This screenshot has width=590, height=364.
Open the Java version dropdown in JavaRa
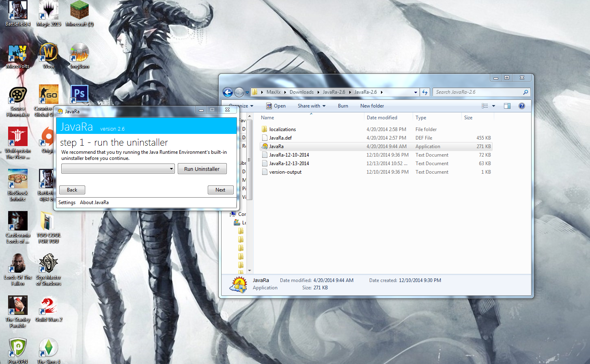tap(171, 169)
